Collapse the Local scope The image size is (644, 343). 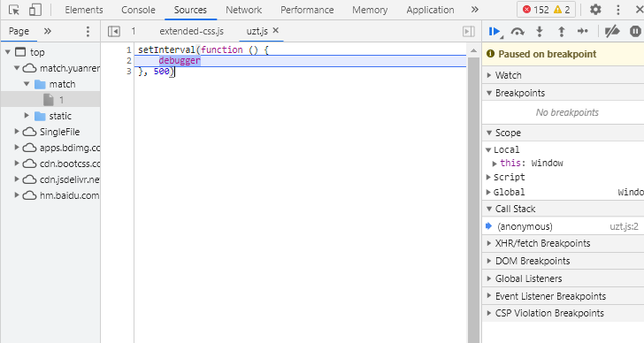tap(488, 149)
